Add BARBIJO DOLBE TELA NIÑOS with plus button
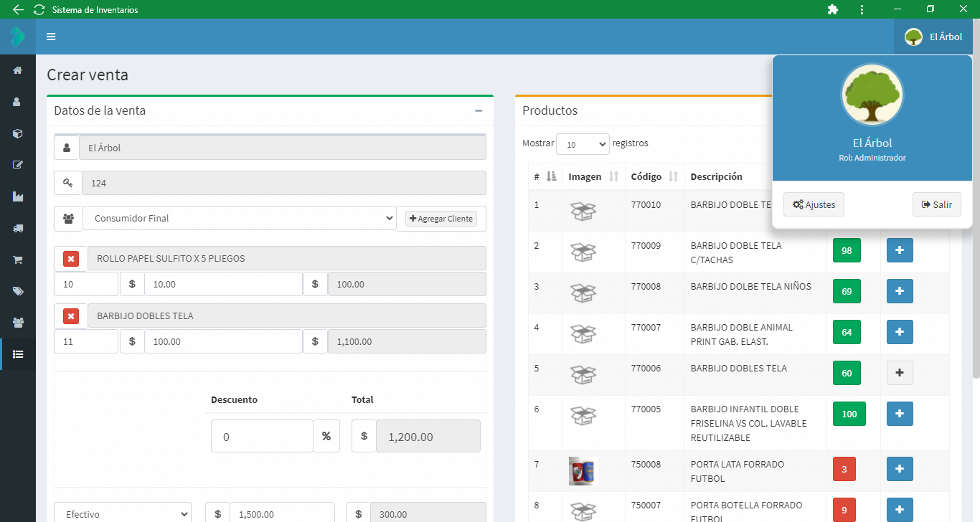This screenshot has height=522, width=980. (x=900, y=291)
